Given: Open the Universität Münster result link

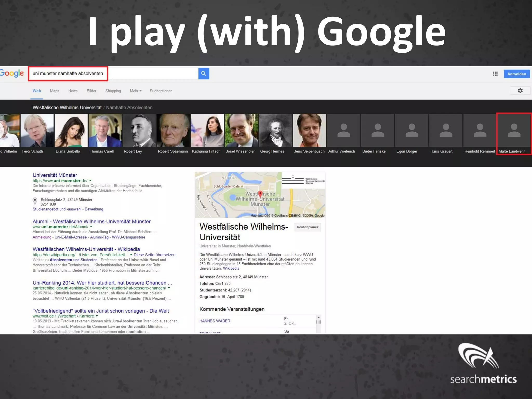Looking at the screenshot, I should point(55,175).
